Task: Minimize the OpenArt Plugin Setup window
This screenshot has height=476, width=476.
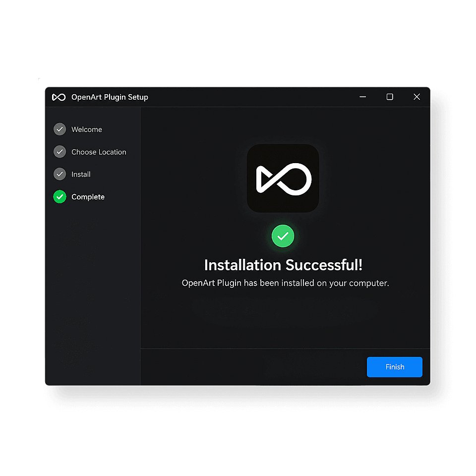Action: (363, 97)
